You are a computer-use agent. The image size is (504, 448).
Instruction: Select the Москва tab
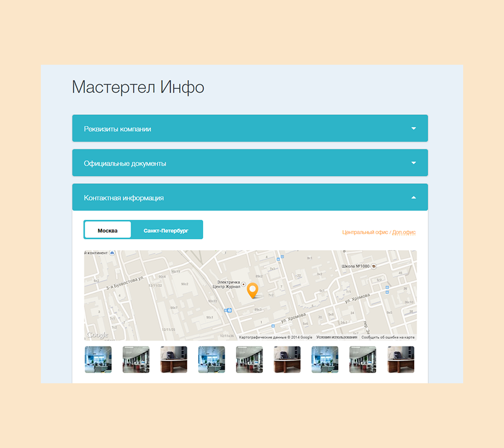(x=107, y=229)
